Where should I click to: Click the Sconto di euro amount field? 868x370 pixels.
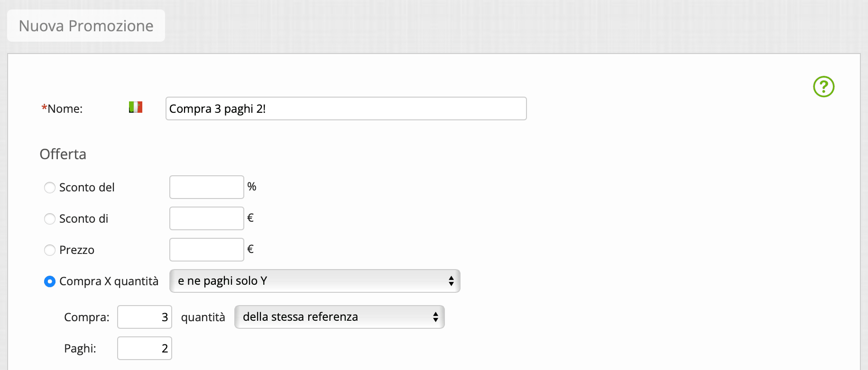click(x=207, y=218)
